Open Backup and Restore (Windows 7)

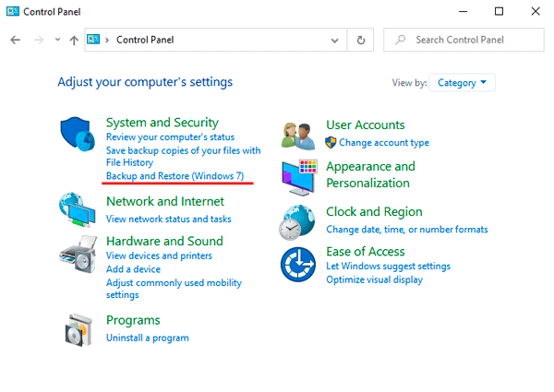click(175, 176)
